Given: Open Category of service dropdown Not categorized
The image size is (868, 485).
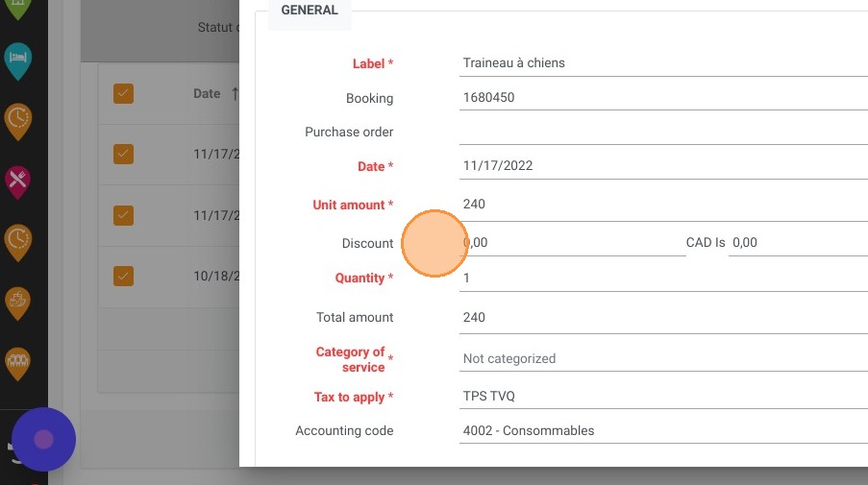Looking at the screenshot, I should click(663, 359).
